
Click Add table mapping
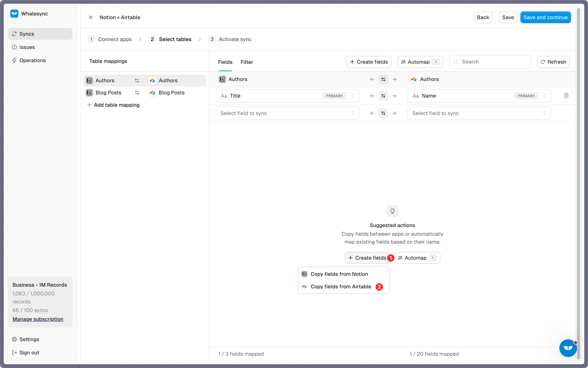pyautogui.click(x=113, y=105)
